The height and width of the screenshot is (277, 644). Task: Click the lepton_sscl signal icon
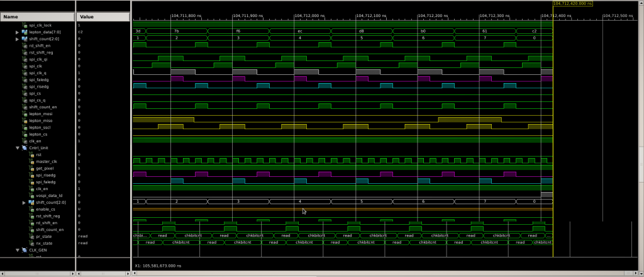click(x=25, y=127)
